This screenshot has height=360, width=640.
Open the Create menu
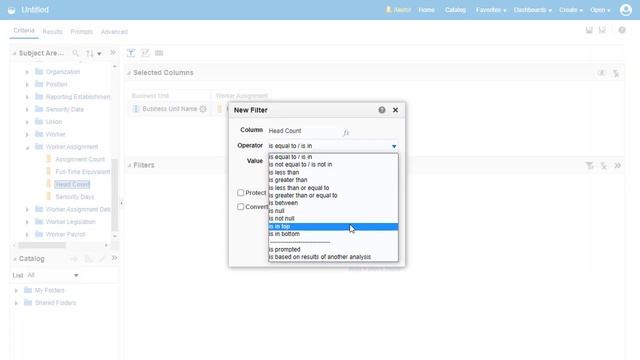coord(571,10)
